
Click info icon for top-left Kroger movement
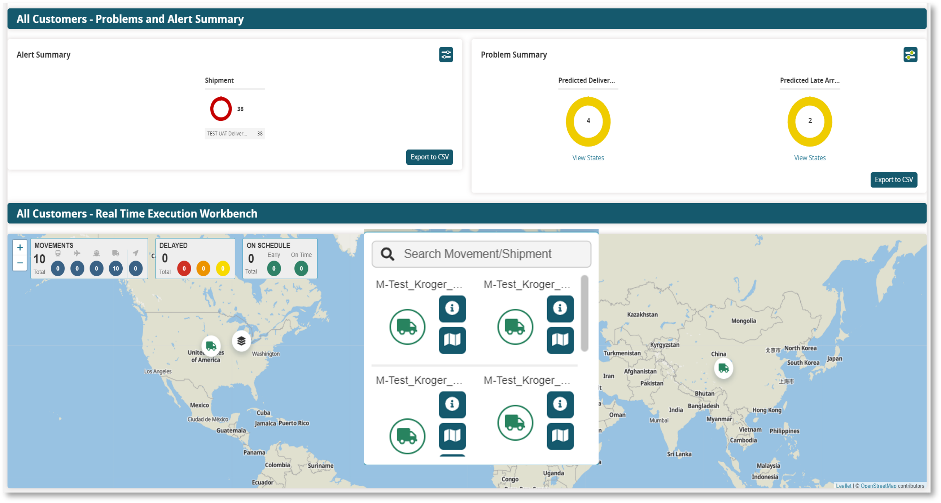(452, 309)
